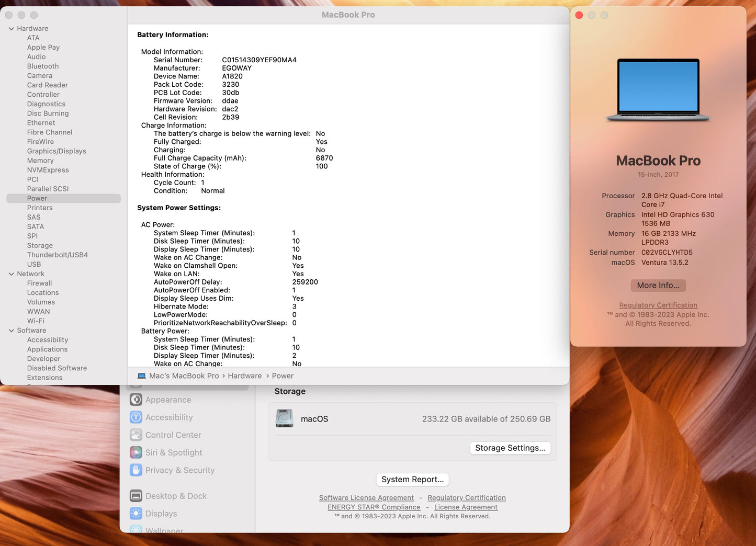The height and width of the screenshot is (546, 756).
Task: Collapse the Network tree section
Action: click(12, 274)
